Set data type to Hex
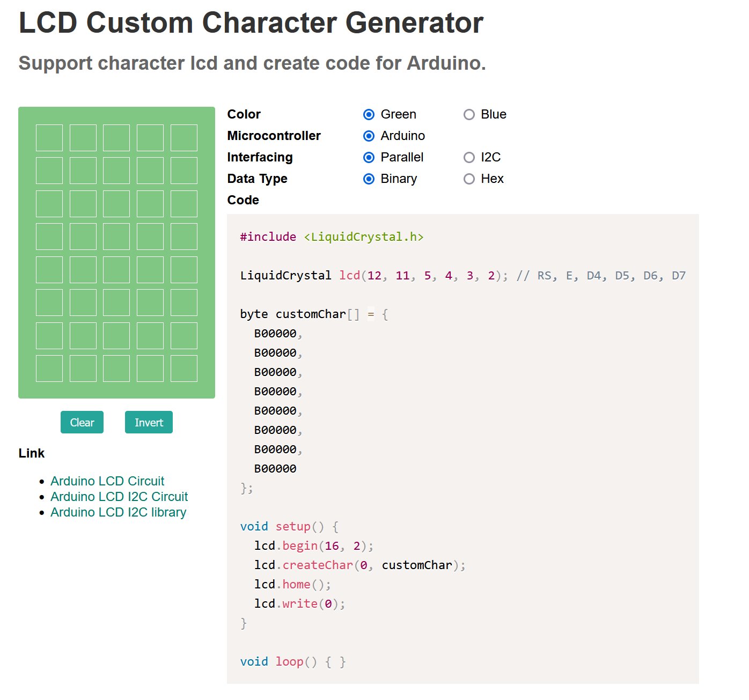749x700 pixels. point(469,179)
